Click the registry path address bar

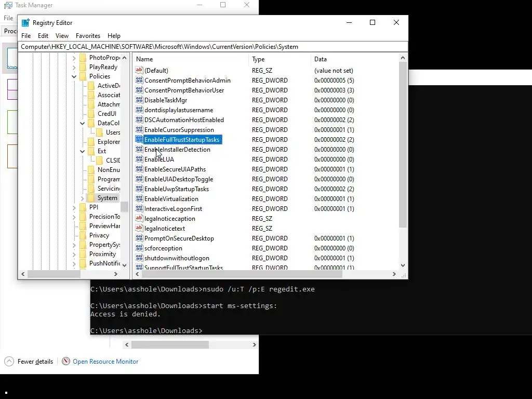tap(213, 47)
